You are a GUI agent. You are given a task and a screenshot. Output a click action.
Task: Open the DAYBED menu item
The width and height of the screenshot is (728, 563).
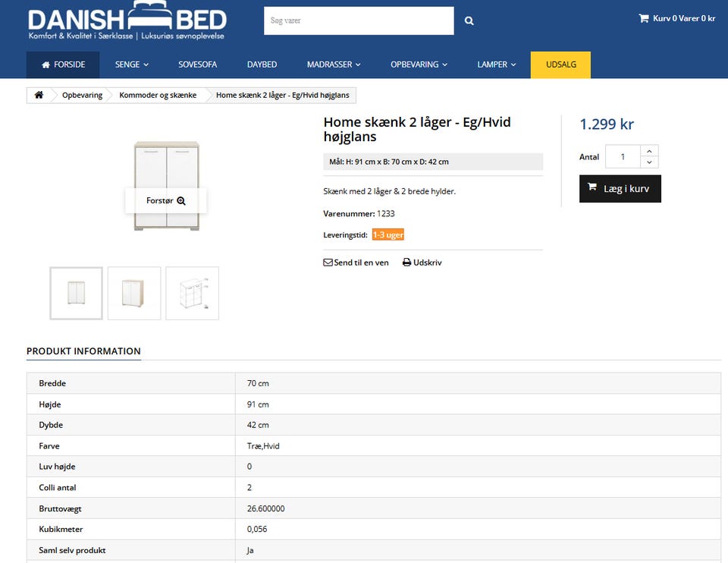tap(262, 64)
